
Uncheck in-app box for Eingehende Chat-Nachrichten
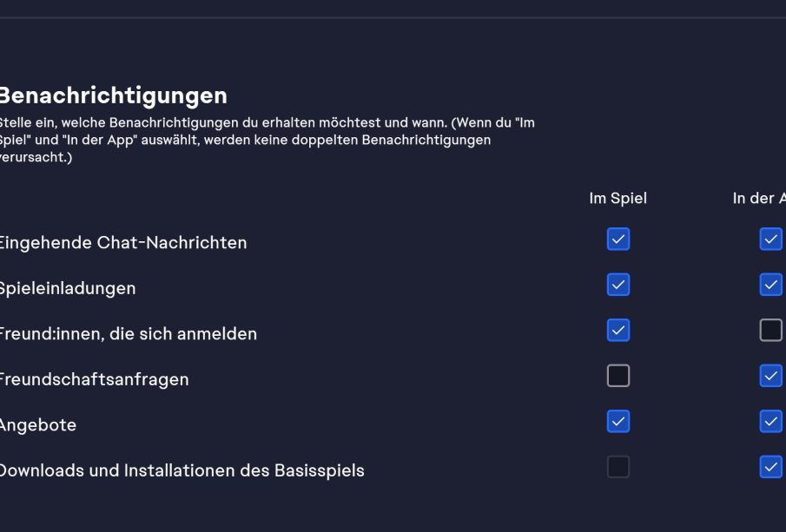(x=770, y=240)
